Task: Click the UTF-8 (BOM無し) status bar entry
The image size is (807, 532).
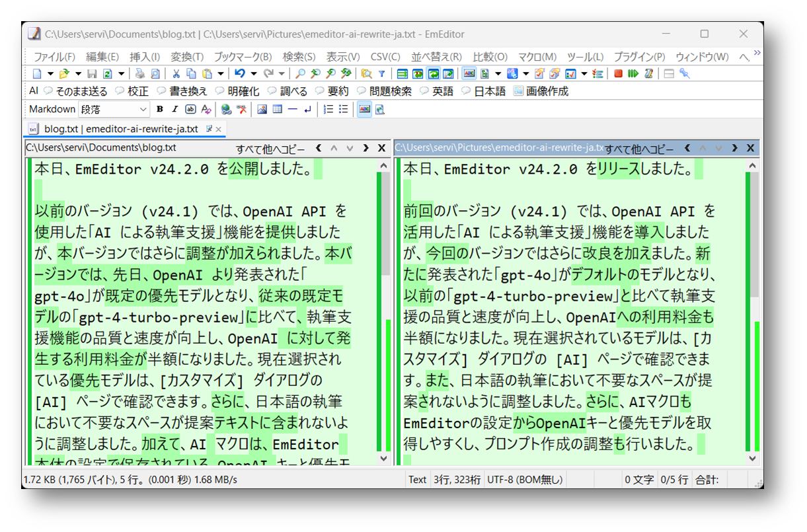Action: [x=525, y=480]
